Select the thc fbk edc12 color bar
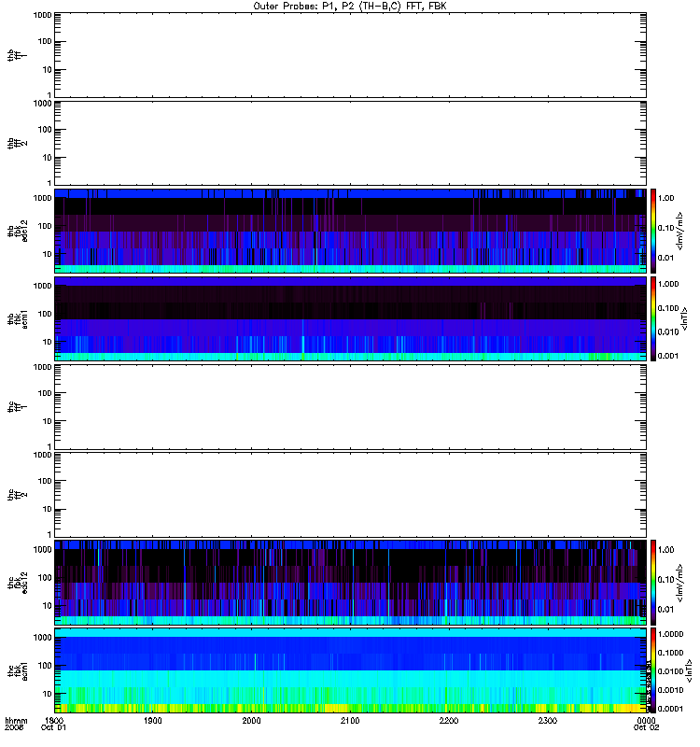 pyautogui.click(x=653, y=583)
